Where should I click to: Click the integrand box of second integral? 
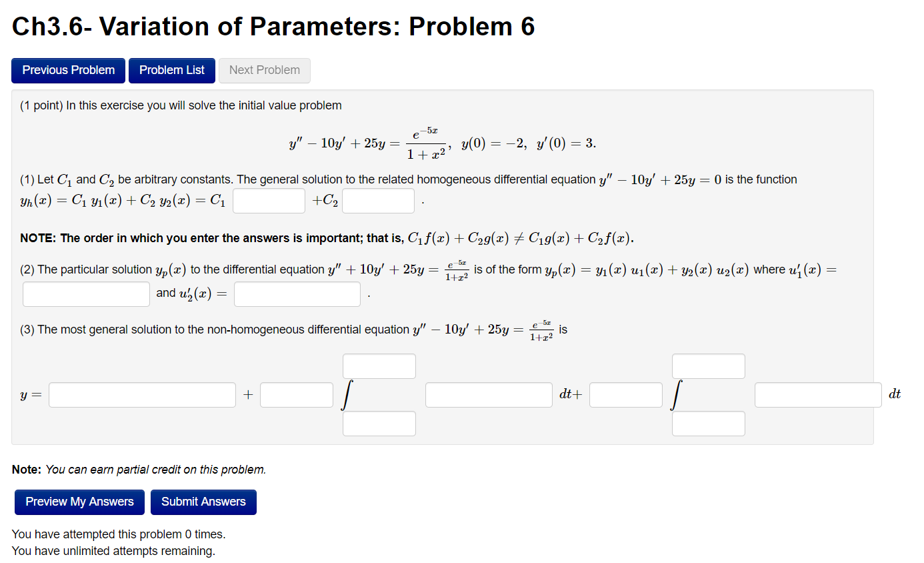point(817,394)
